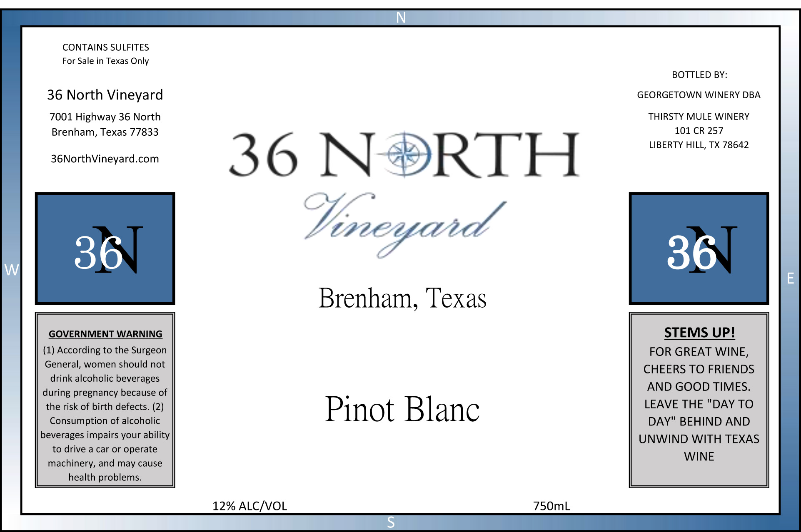The width and height of the screenshot is (801, 532).
Task: Select the "beverages impairs your ability" line
Action: pos(105,435)
